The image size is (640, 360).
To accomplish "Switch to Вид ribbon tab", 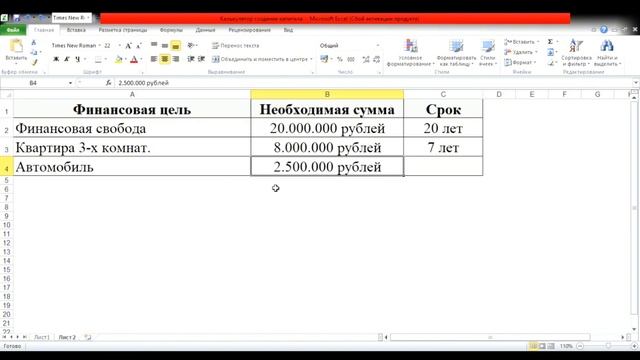I will [x=288, y=30].
